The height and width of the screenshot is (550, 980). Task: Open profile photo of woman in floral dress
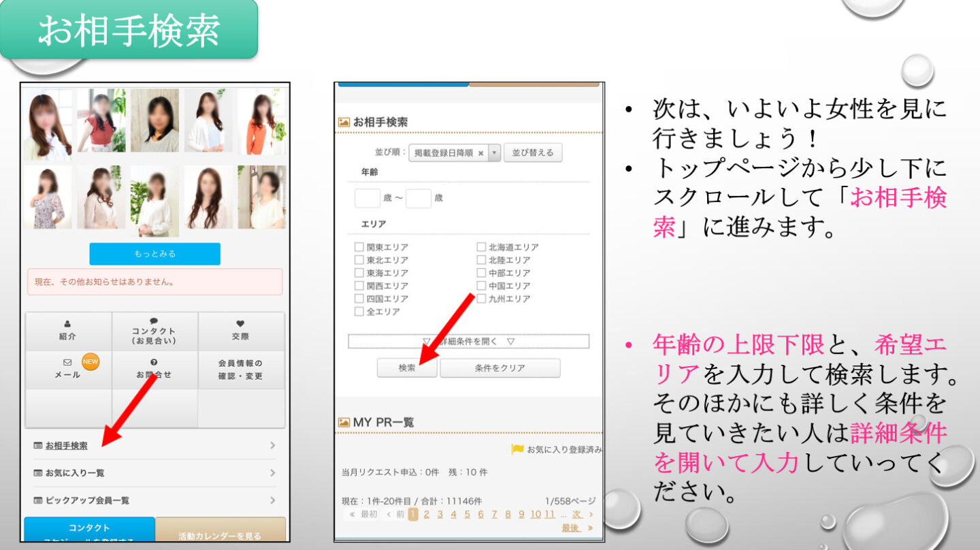coord(48,197)
